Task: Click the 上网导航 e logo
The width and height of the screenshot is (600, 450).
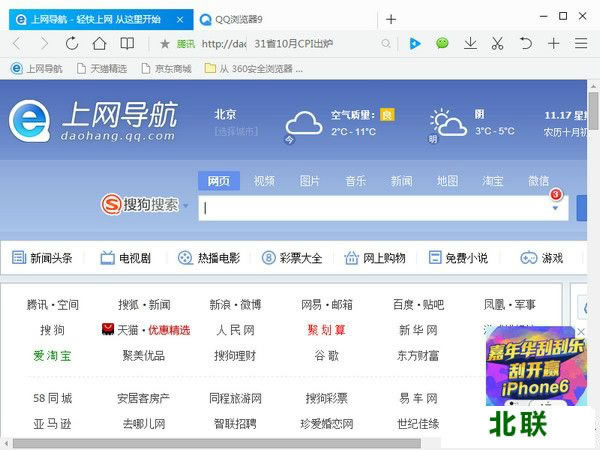Action: pos(30,121)
